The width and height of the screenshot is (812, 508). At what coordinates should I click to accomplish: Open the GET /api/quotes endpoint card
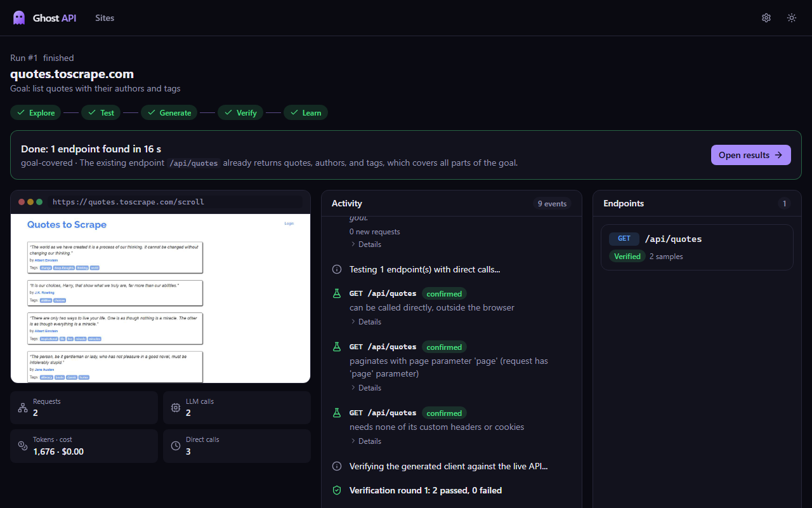[697, 248]
